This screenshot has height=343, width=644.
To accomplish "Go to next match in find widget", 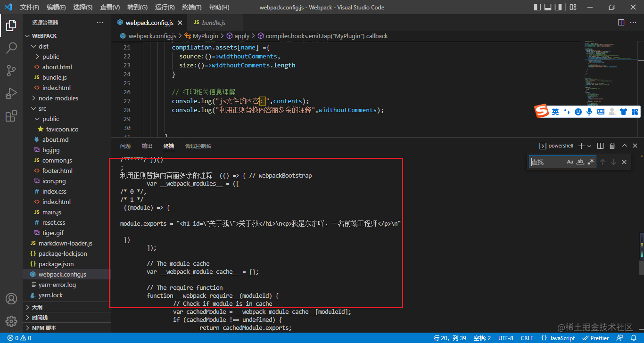I will pyautogui.click(x=613, y=162).
